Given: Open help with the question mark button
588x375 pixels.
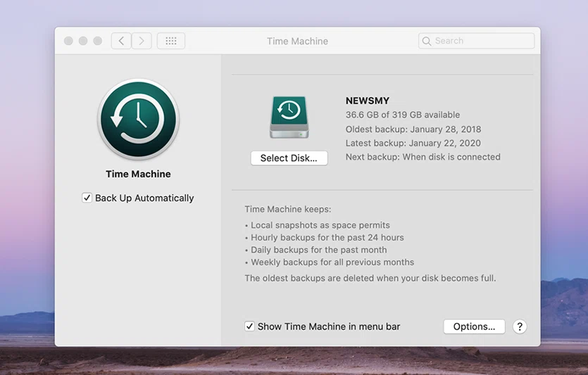Looking at the screenshot, I should pos(520,326).
